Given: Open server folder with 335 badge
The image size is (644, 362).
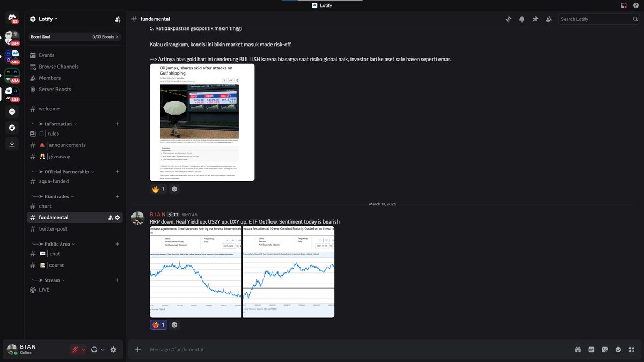Looking at the screenshot, I should [x=12, y=94].
